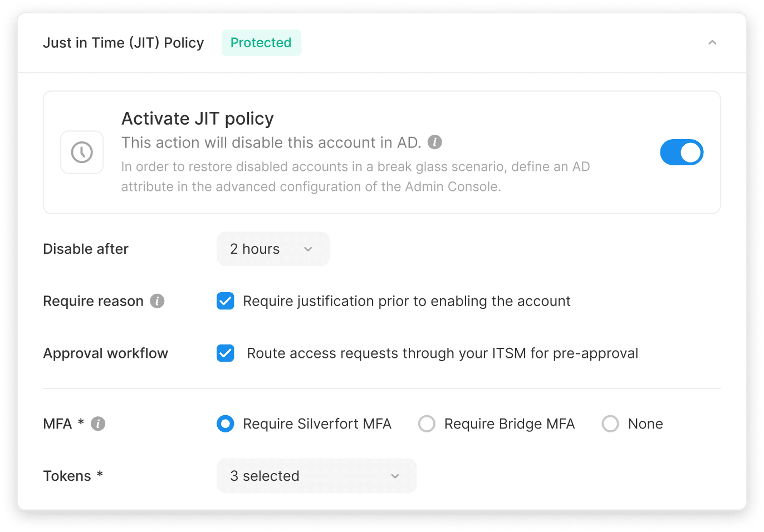Click the MFA info icon

click(x=98, y=424)
